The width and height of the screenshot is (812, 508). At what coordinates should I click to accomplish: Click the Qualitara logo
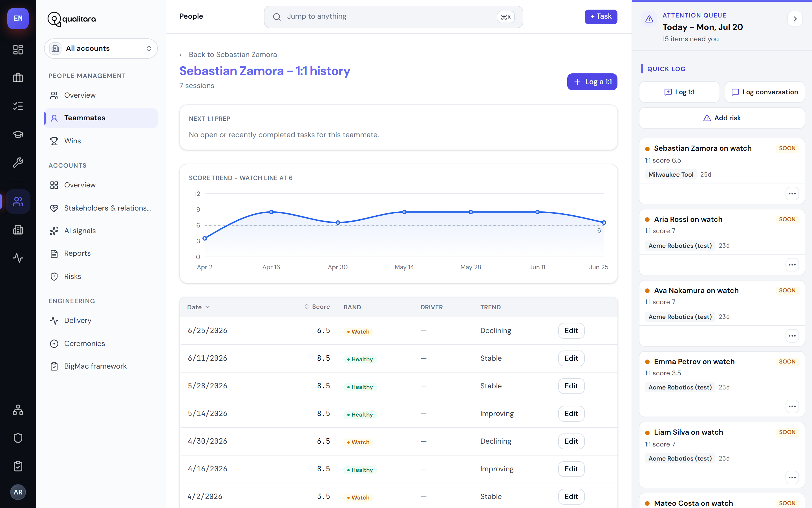(71, 19)
